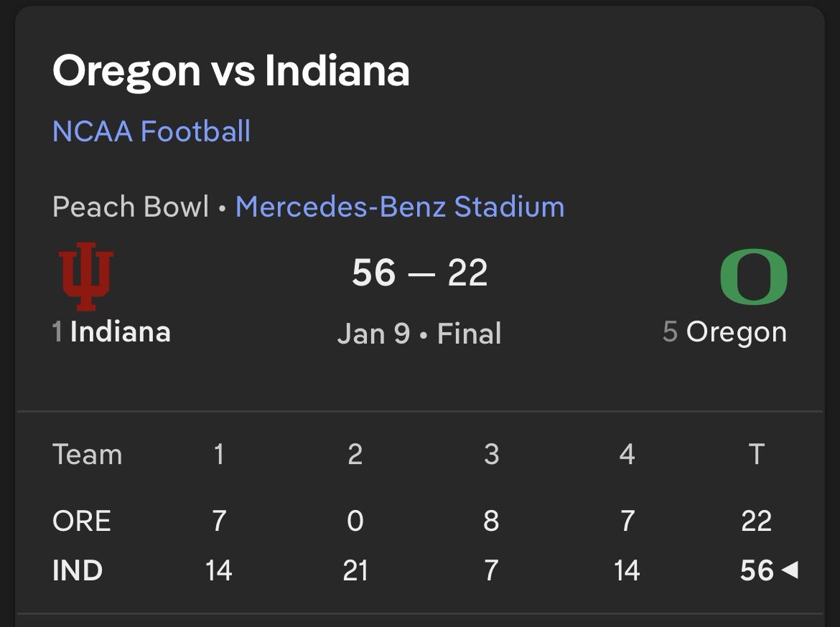The image size is (840, 627).
Task: Click Oregon's second quarter score of 0
Action: [355, 521]
